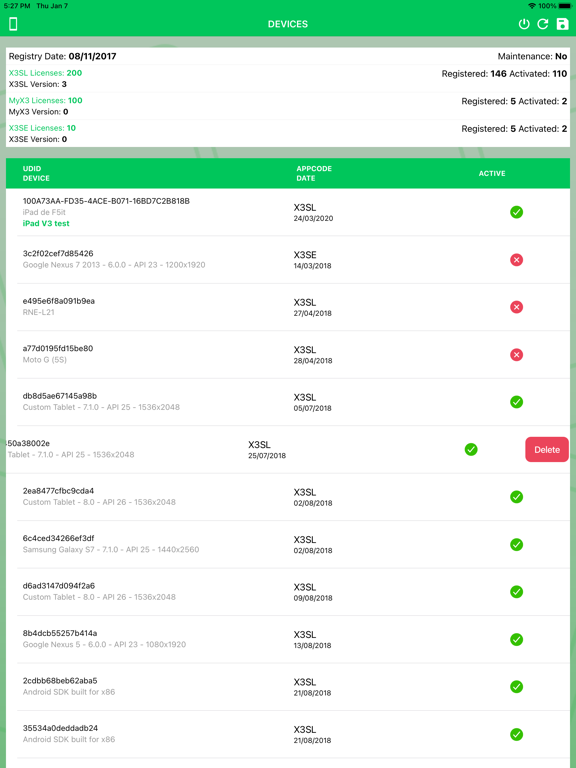Screen dimensions: 576x768
Task: Toggle active status for Samsung Galaxy S7
Action: coord(516,544)
